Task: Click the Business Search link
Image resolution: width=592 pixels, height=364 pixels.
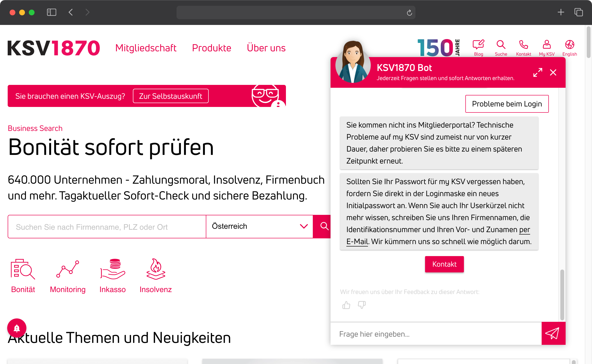Action: 35,128
